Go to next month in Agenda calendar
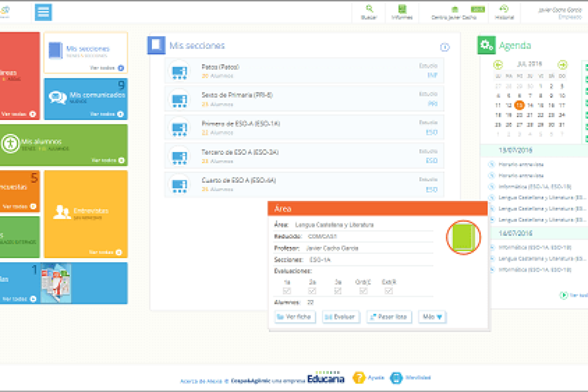The width and height of the screenshot is (588, 392). [x=563, y=65]
